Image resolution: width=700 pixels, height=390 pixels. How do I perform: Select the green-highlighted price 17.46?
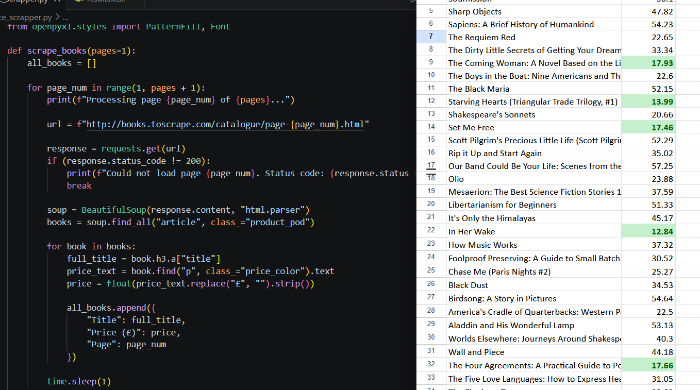648,127
